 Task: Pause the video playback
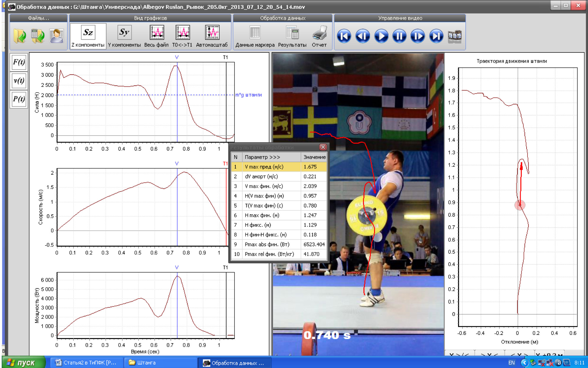[399, 36]
